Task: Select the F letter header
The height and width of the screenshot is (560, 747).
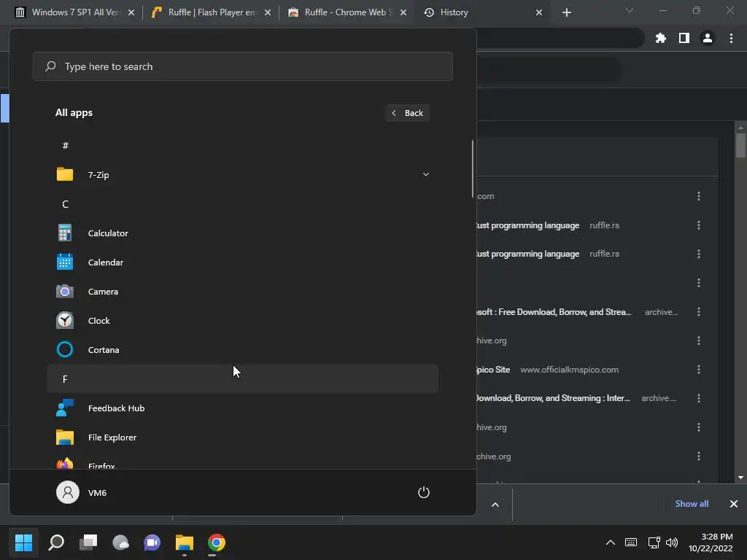Action: 242,379
